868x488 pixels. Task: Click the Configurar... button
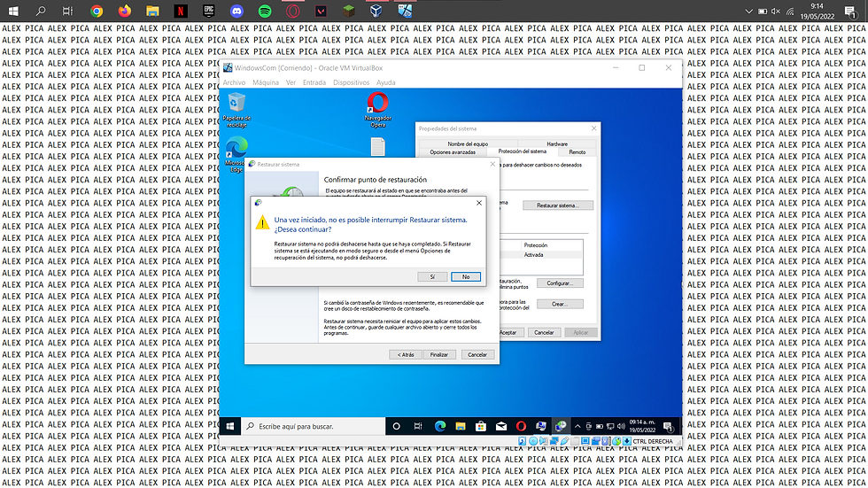tap(560, 283)
